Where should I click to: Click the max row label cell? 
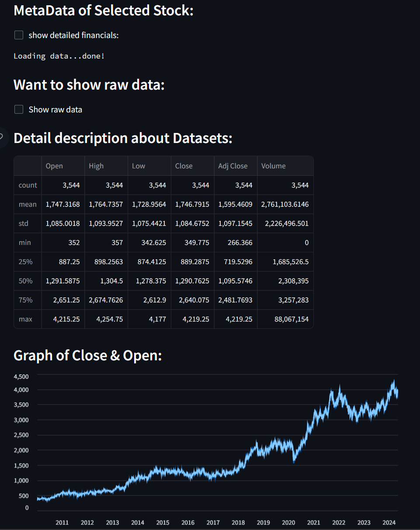(28, 319)
